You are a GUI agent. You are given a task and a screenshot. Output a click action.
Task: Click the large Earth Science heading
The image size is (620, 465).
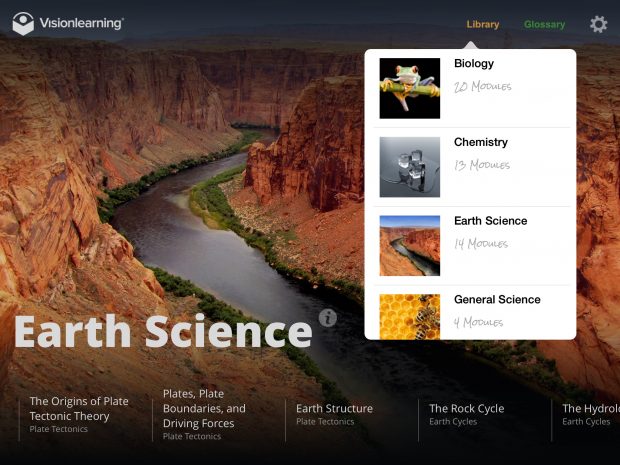point(163,331)
